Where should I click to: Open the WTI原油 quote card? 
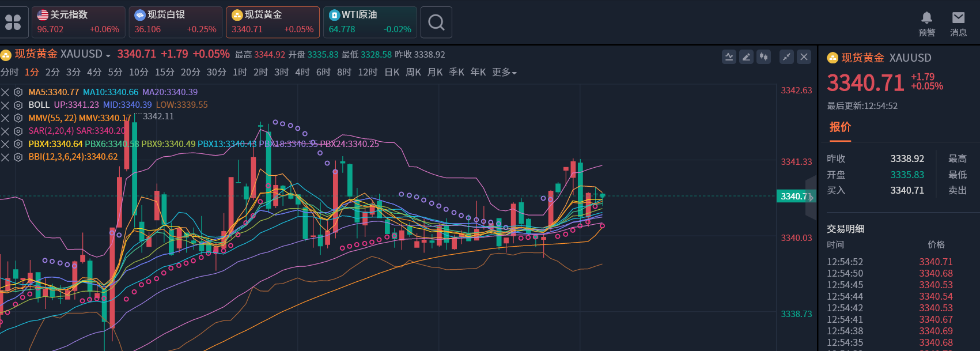pos(369,22)
